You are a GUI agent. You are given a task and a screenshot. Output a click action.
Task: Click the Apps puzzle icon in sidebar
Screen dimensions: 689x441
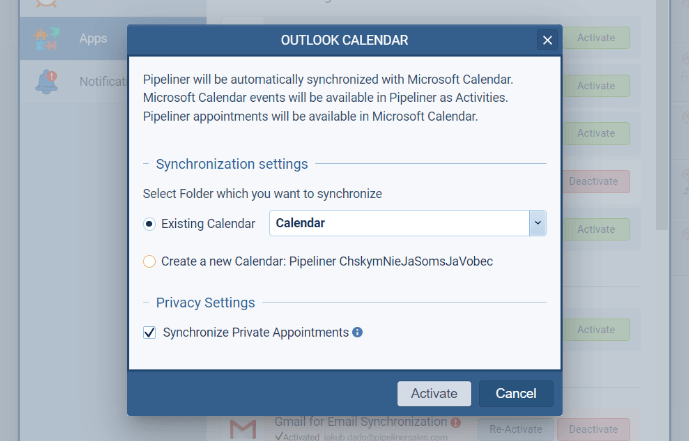click(x=46, y=38)
